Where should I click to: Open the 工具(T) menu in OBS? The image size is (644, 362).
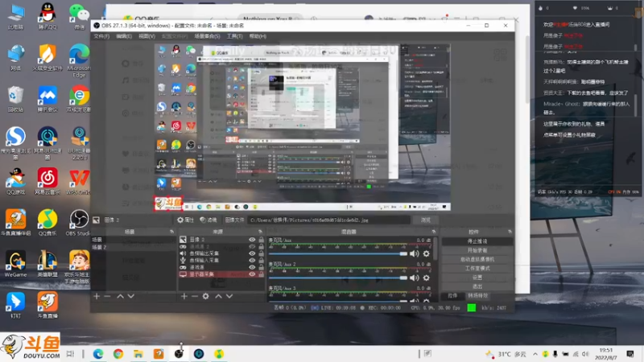(x=234, y=36)
